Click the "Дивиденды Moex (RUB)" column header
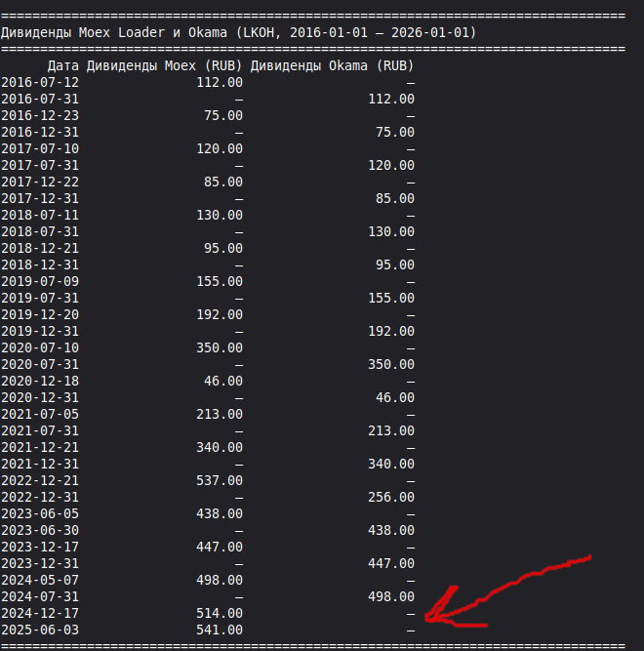The image size is (644, 651). [164, 65]
